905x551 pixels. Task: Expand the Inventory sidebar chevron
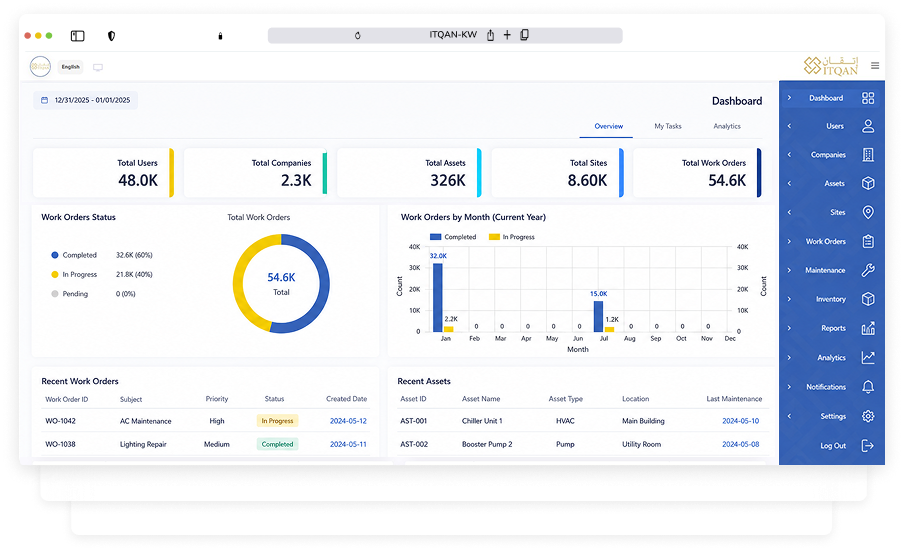click(x=789, y=299)
